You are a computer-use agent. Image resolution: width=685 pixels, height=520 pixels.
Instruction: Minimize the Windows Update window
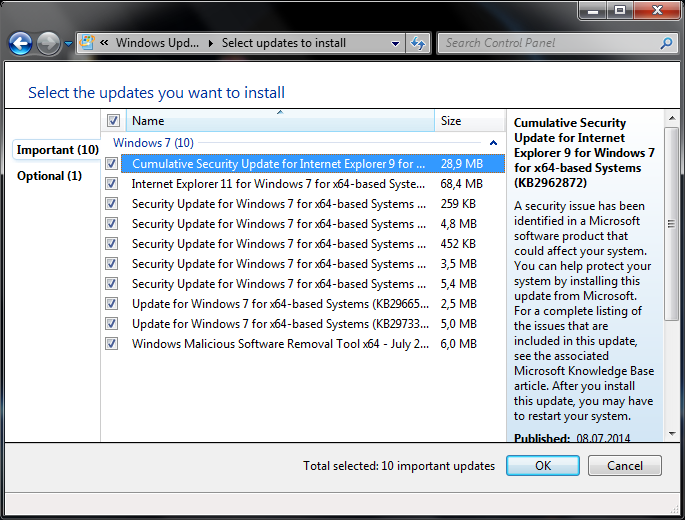593,10
